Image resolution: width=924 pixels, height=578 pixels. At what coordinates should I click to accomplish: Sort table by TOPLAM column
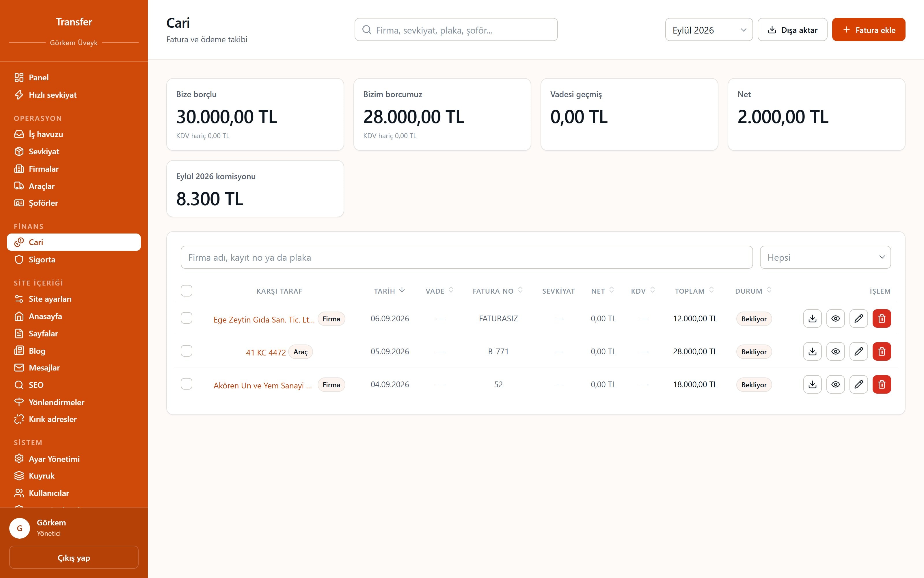(694, 291)
